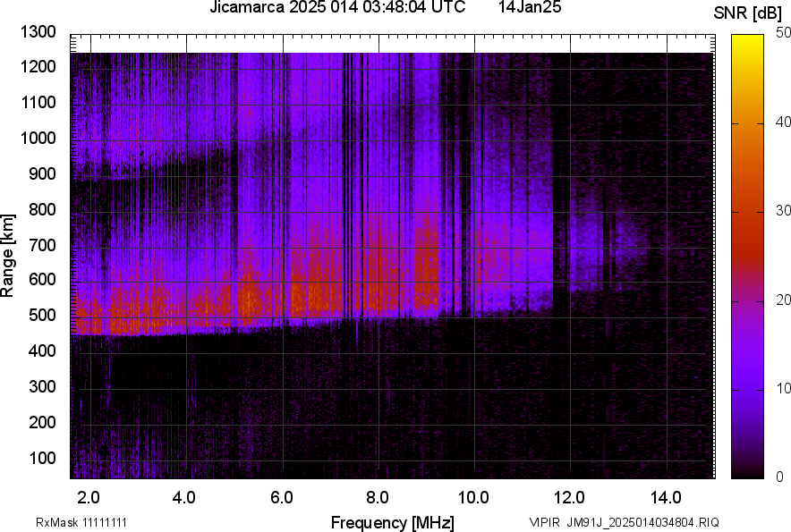Click the frequency tick label '12.0'
The image size is (791, 532).
point(570,498)
